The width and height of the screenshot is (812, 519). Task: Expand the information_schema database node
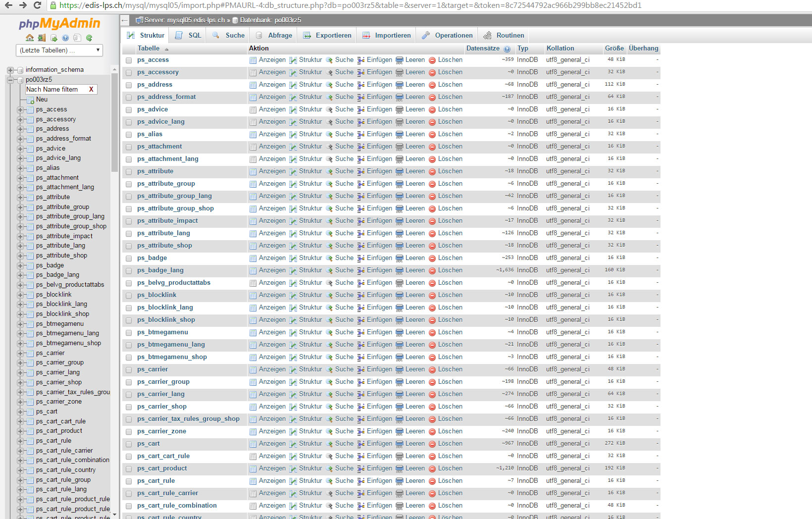pos(10,70)
